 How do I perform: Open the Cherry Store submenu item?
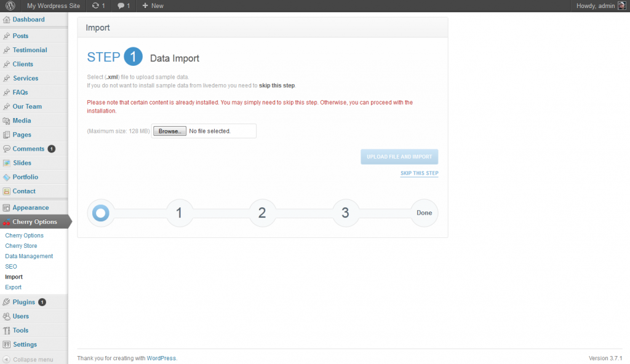tap(21, 245)
